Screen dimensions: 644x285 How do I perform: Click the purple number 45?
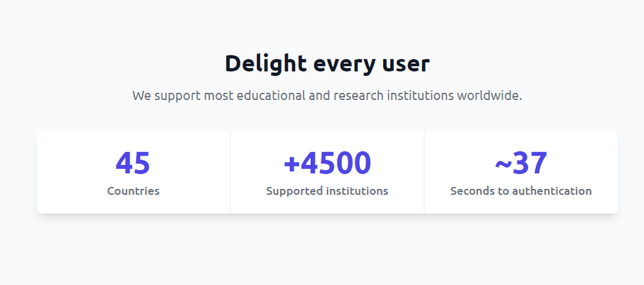(133, 163)
